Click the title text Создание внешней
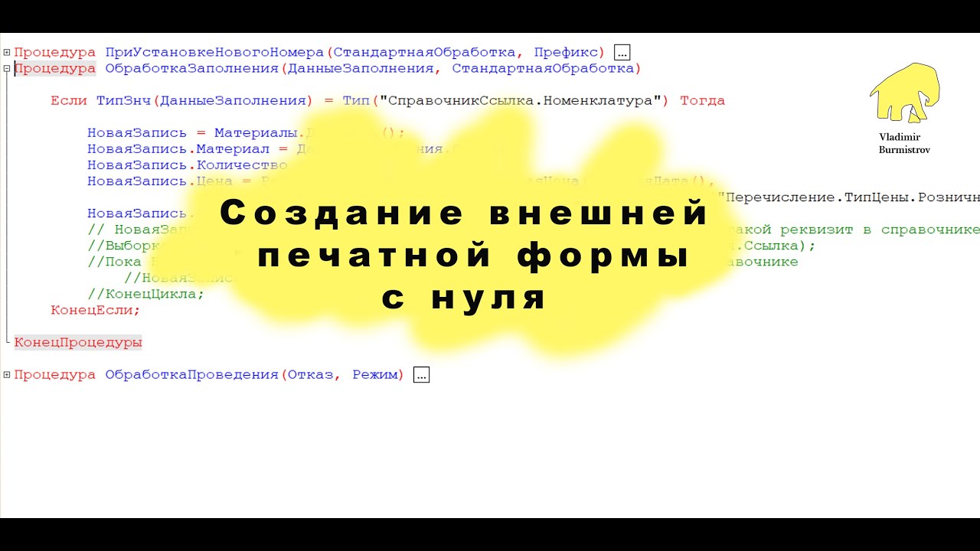Viewport: 980px width, 551px height. (464, 214)
